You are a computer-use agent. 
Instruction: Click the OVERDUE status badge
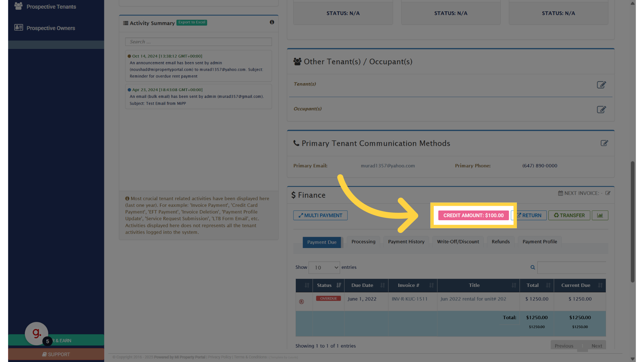tap(328, 299)
